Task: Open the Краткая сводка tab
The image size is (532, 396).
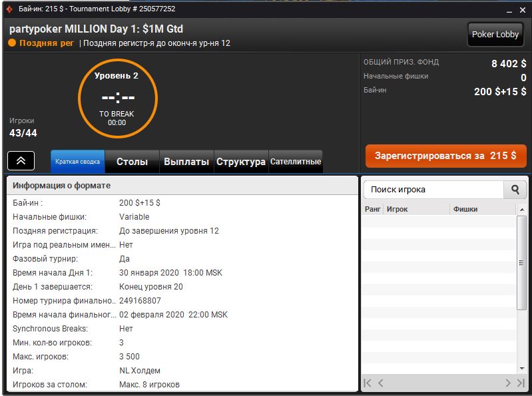Action: [78, 161]
